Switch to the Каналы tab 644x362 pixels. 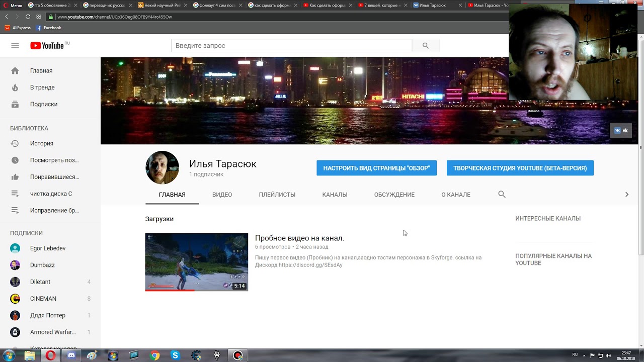(335, 195)
